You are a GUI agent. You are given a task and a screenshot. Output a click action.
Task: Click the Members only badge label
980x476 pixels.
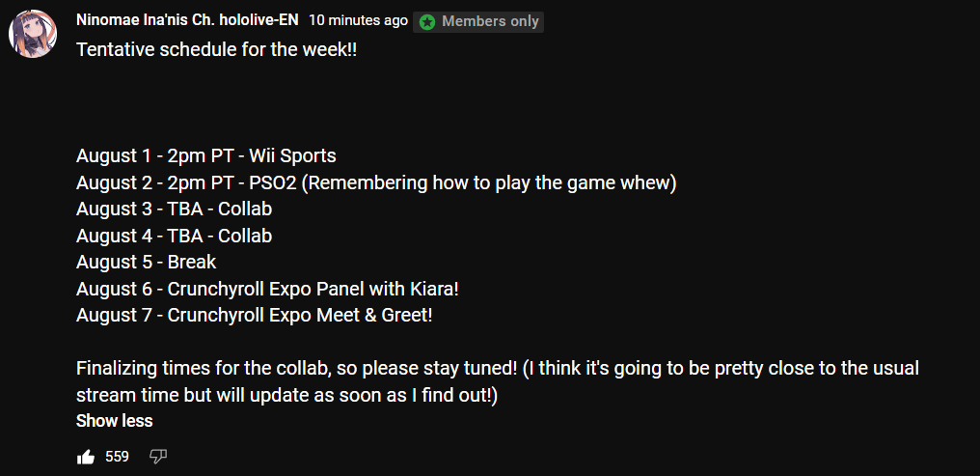(x=490, y=21)
